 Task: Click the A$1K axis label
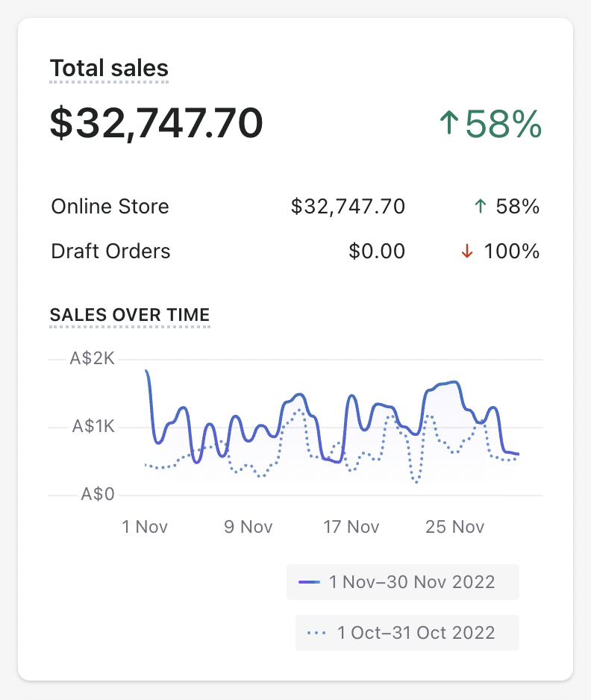[93, 427]
